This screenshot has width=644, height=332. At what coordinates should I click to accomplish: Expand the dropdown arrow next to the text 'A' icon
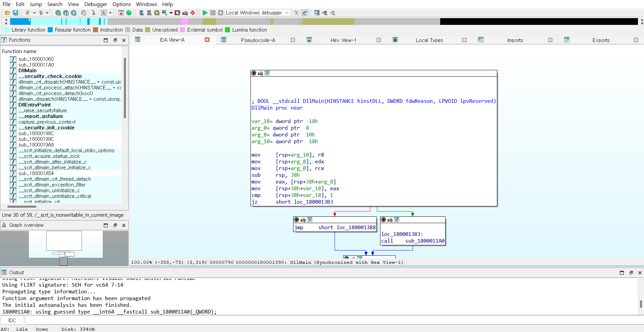(x=110, y=13)
